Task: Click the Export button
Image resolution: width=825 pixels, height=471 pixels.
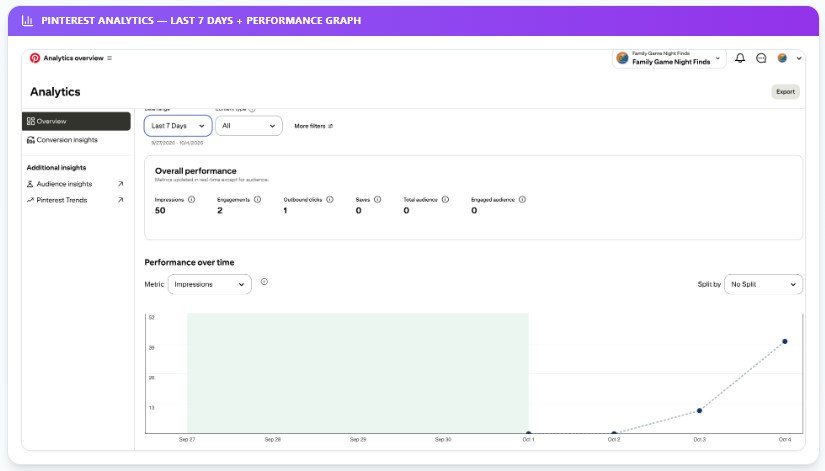Action: [785, 92]
